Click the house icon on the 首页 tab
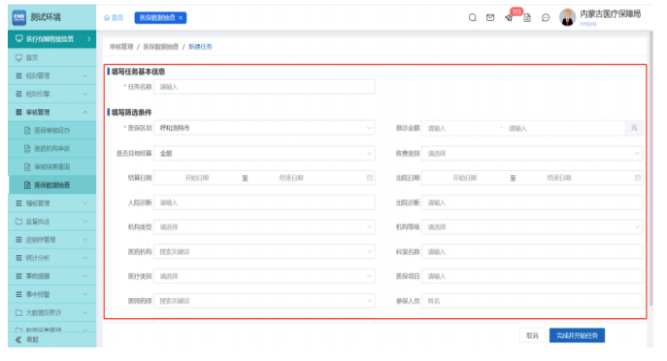This screenshot has height=361, width=667. click(107, 18)
